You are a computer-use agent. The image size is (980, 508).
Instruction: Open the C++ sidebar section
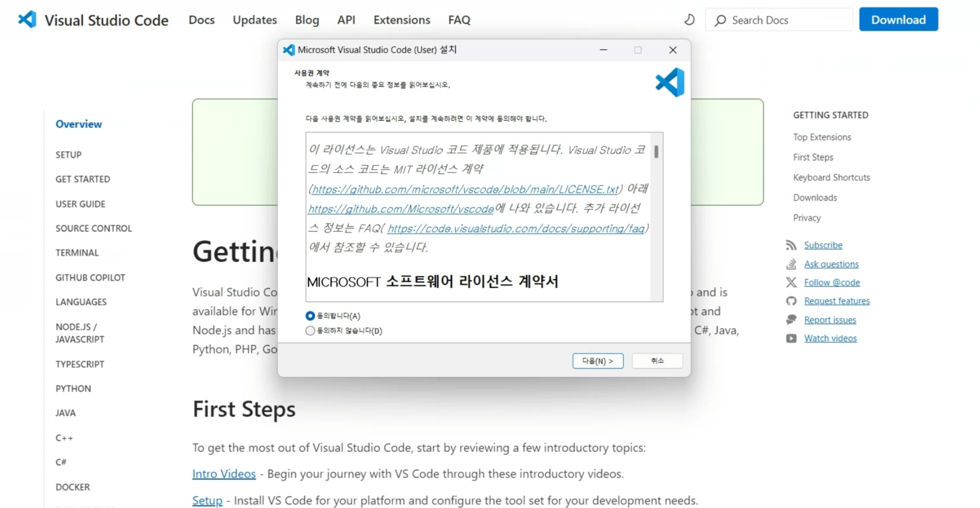pos(64,438)
